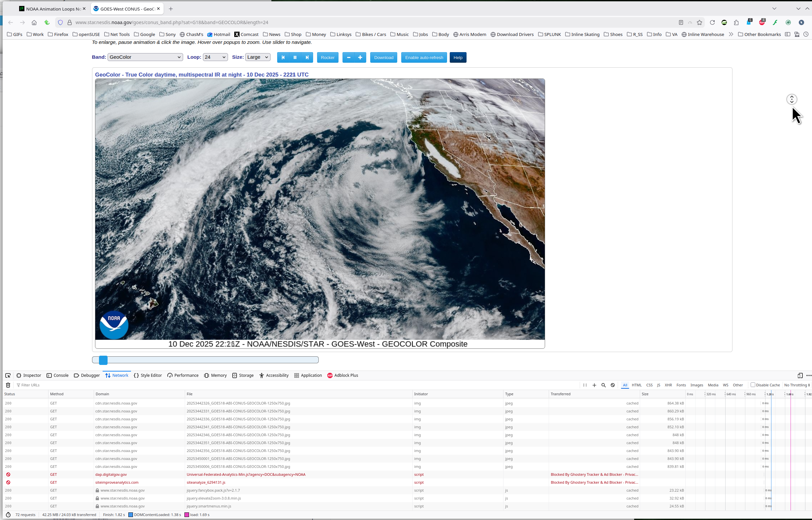Reload the page using refresh icon
This screenshot has height=520, width=812.
pyautogui.click(x=712, y=22)
